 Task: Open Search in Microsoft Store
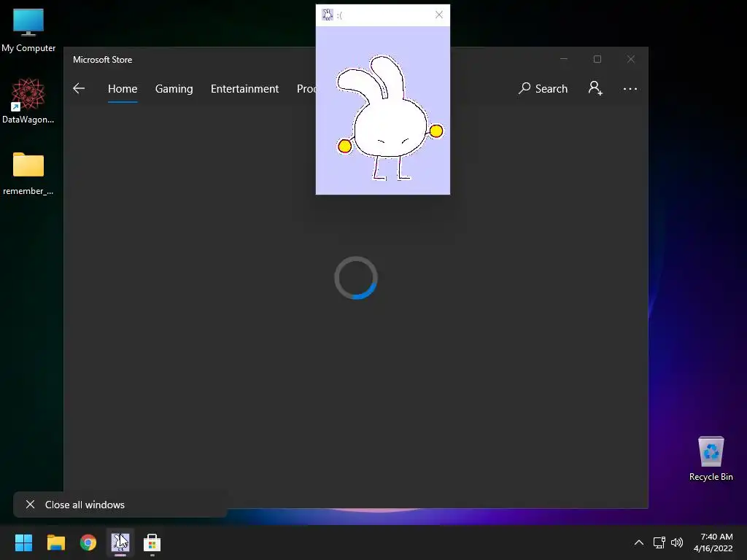pyautogui.click(x=543, y=88)
